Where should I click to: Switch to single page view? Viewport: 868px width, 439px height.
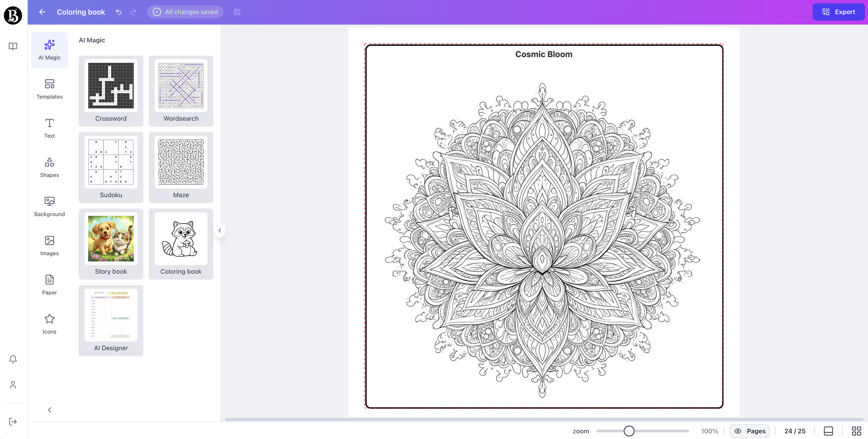(x=828, y=431)
